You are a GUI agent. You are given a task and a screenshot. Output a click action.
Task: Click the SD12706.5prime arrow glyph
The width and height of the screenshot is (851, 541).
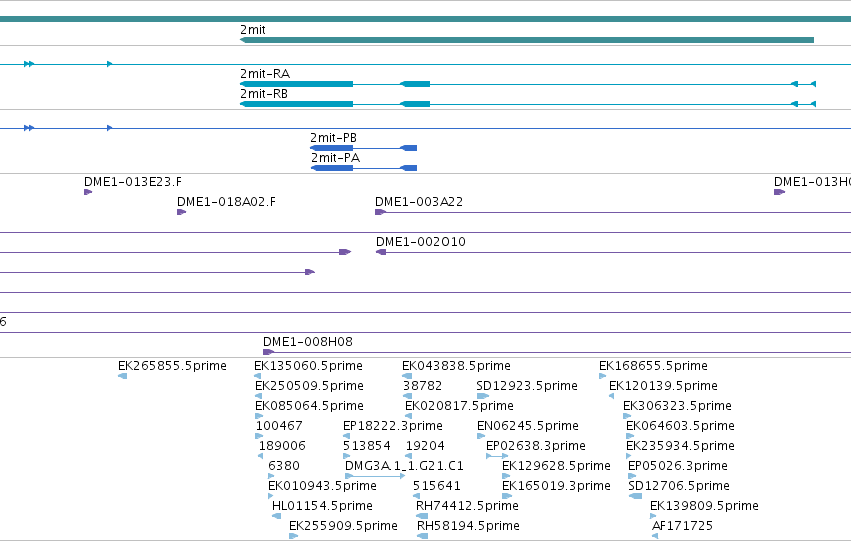[635, 497]
